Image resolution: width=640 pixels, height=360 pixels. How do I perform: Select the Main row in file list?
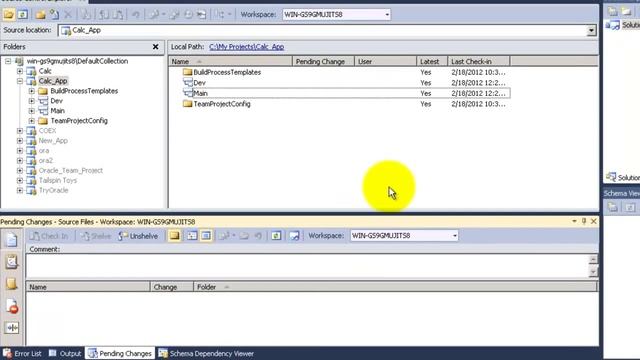point(340,93)
